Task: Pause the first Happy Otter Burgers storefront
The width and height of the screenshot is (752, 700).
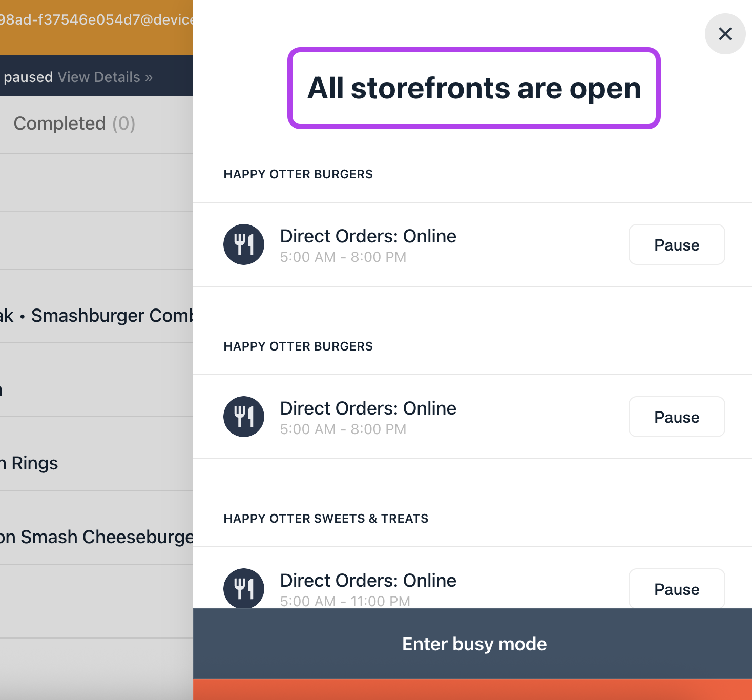Action: pyautogui.click(x=676, y=245)
